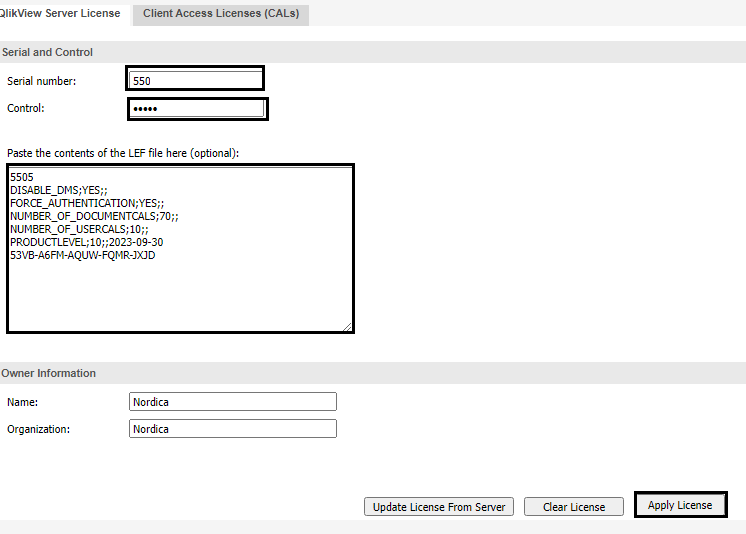The image size is (746, 534).
Task: Click the NUMBER_OF_USERCALS;10;; line
Action: (x=79, y=229)
